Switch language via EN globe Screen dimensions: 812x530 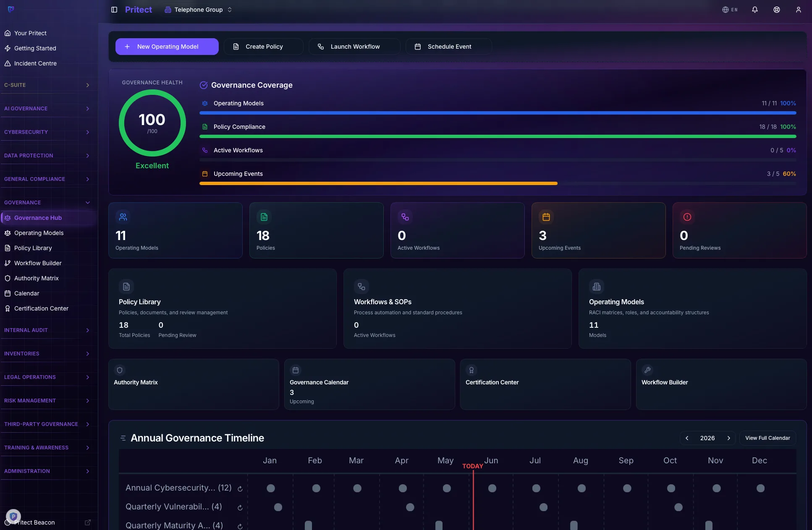[730, 10]
